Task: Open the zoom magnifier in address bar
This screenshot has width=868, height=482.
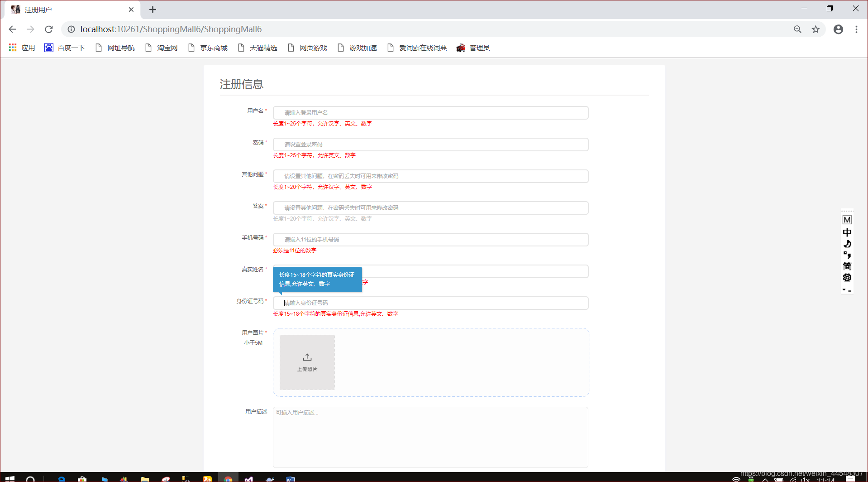Action: click(x=797, y=29)
